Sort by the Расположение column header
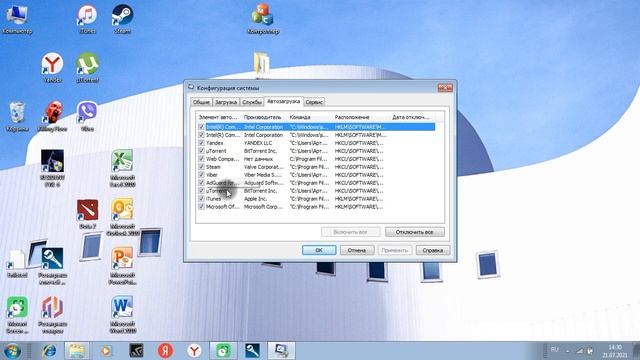The image size is (640, 360). coord(361,117)
